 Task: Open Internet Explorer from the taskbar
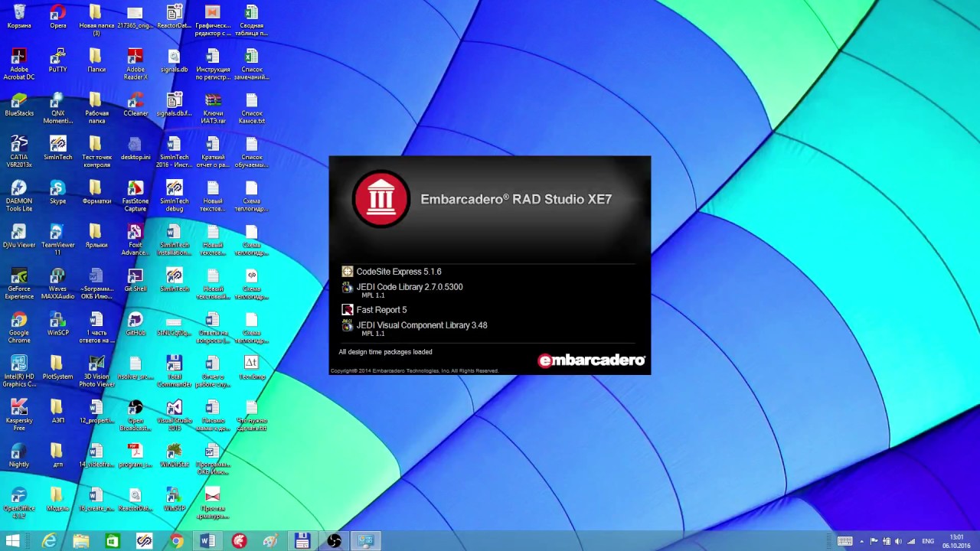50,541
